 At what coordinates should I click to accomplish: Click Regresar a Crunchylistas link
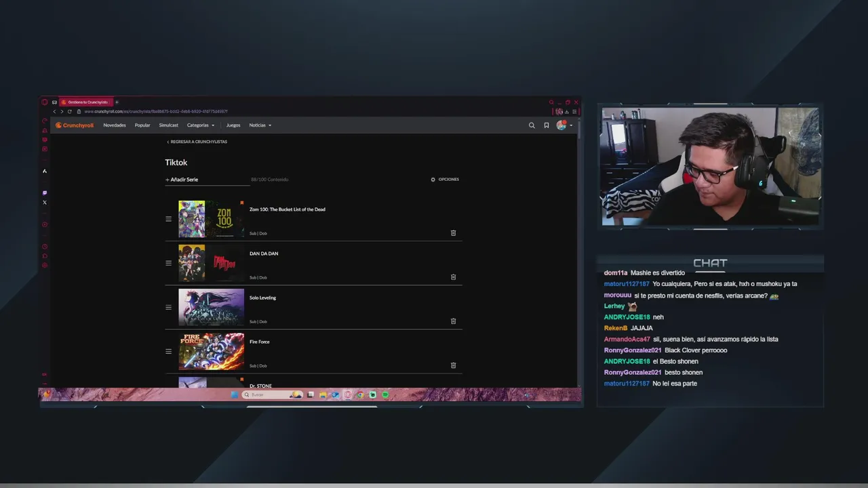[197, 142]
